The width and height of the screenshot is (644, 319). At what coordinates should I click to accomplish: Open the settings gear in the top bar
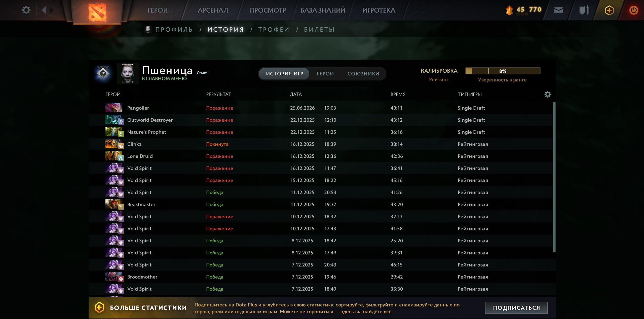(x=26, y=10)
